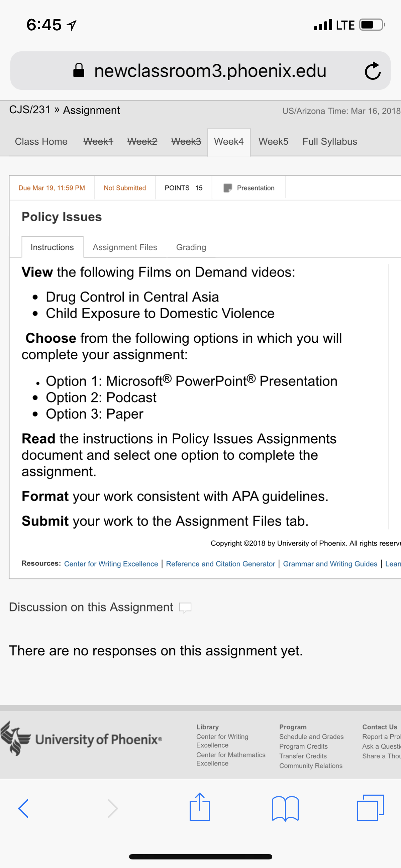Click Option 2: Podcast text
The height and width of the screenshot is (868, 401).
[101, 397]
